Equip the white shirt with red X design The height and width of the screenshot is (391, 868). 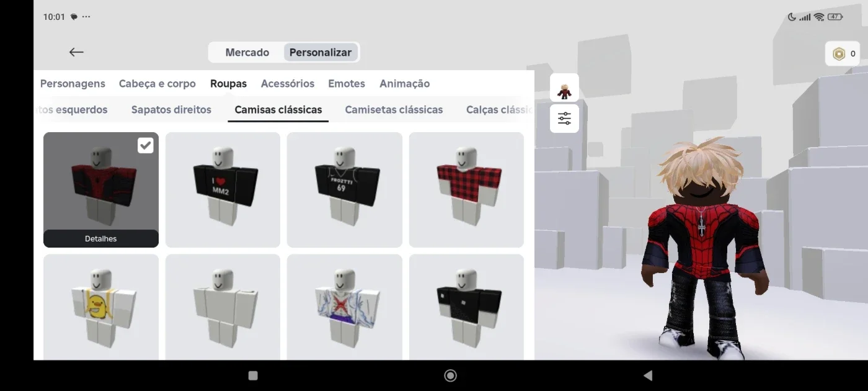point(345,307)
